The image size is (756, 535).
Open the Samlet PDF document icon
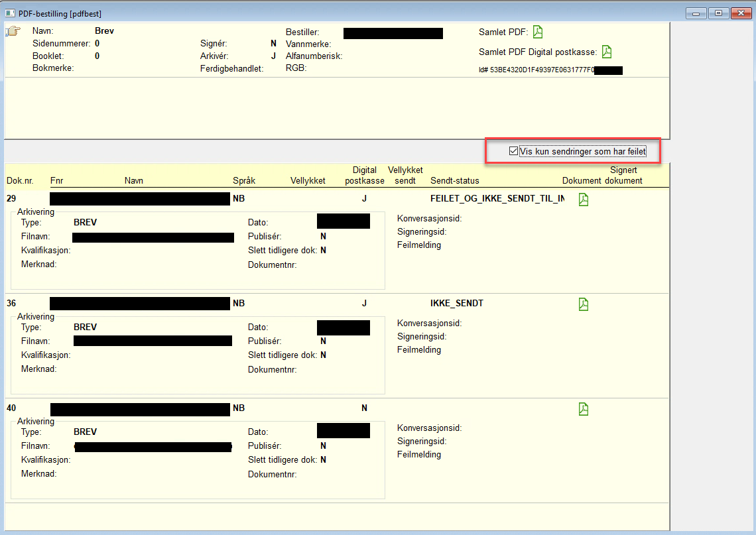coord(538,32)
